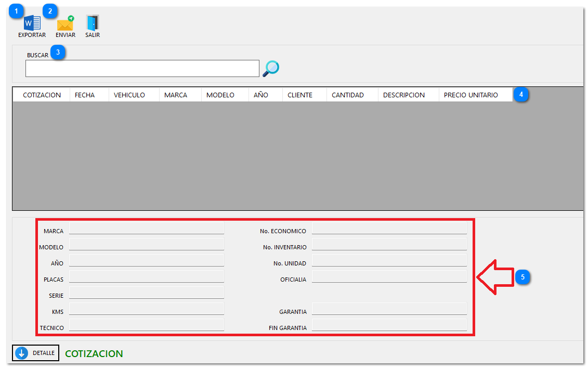
Task: Select the VEHICULO column header
Action: tap(129, 95)
